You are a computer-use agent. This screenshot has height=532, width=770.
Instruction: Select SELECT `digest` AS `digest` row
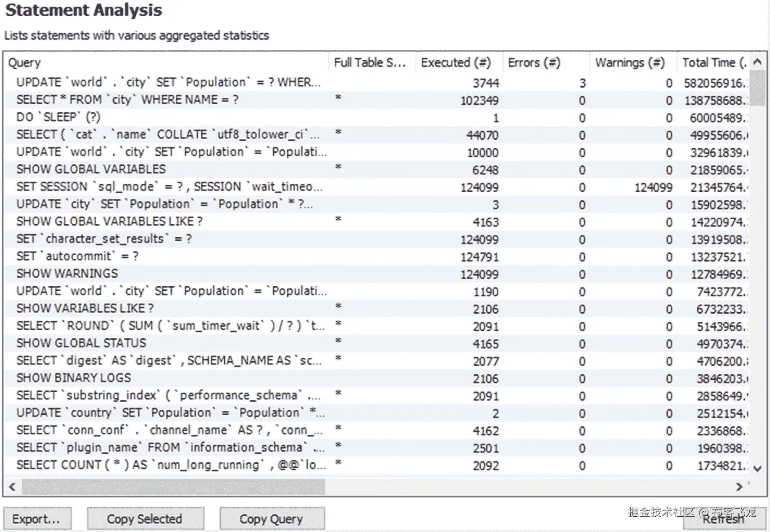(x=377, y=361)
